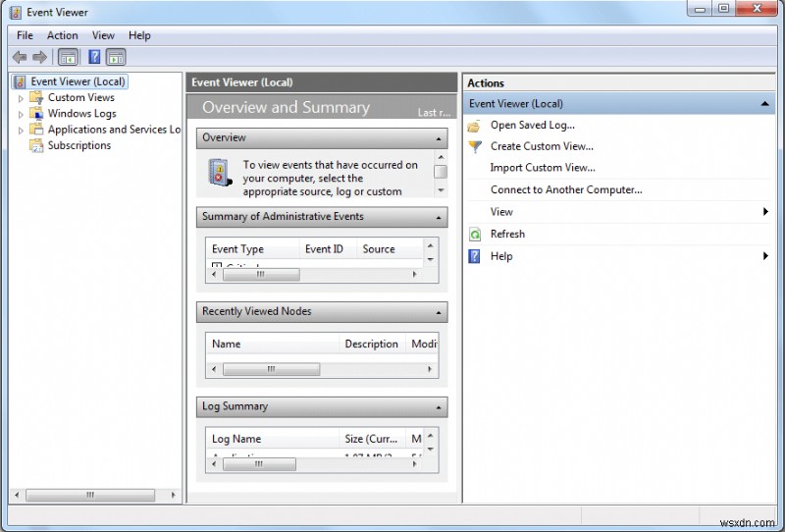
Task: Open the Help menu in menu bar
Action: 139,35
